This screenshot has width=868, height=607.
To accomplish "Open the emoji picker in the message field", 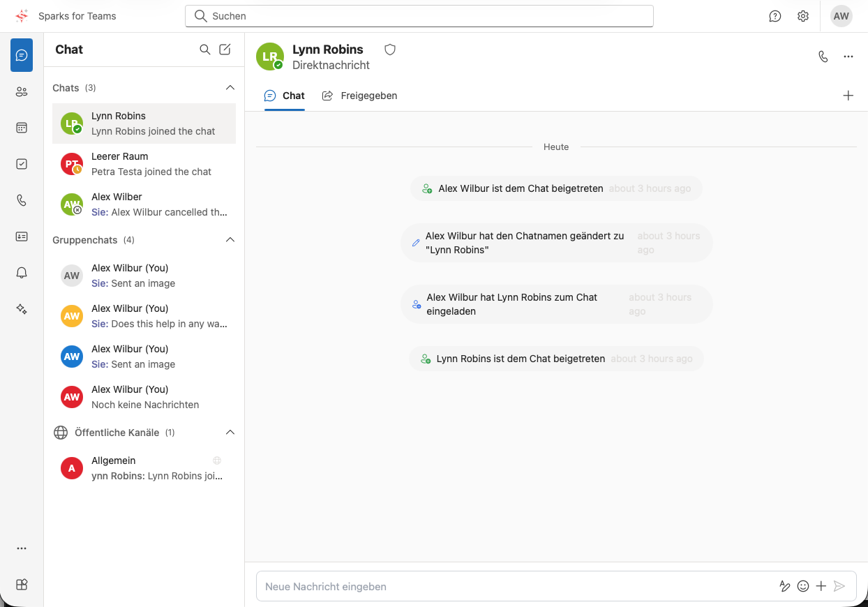I will point(803,586).
